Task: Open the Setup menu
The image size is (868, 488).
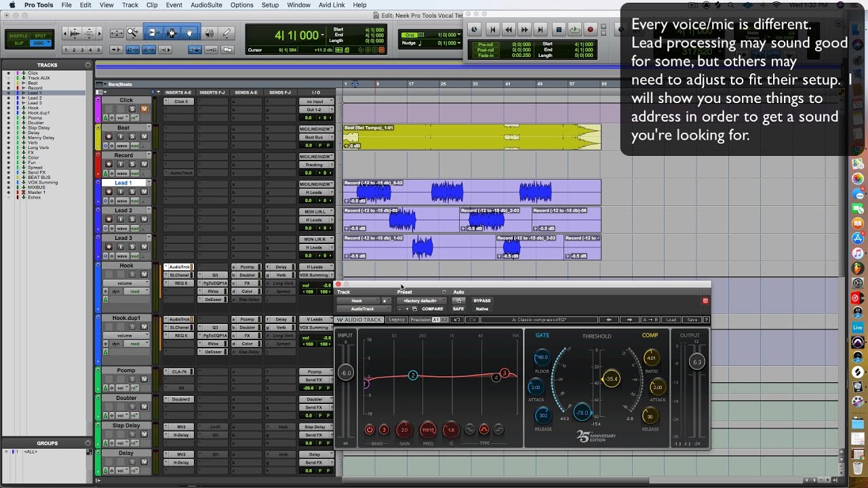Action: (270, 5)
